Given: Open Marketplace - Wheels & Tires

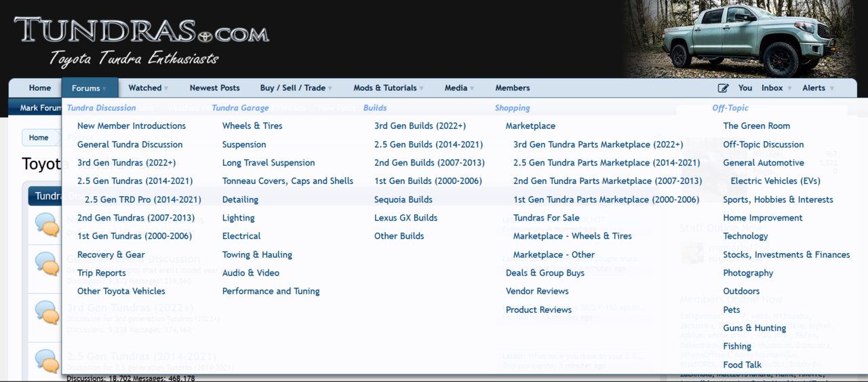Looking at the screenshot, I should [572, 236].
